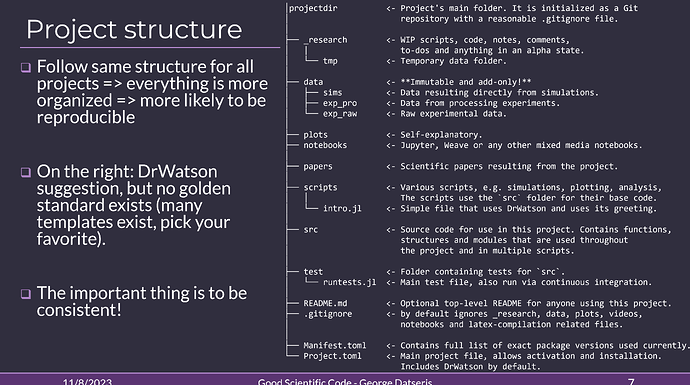Select the Manifest.toml file entry

[x=335, y=345]
